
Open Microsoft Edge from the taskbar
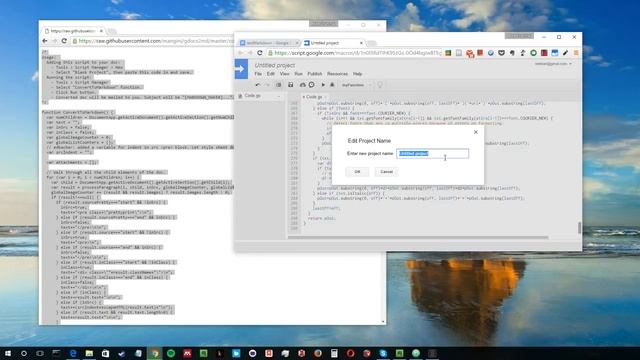pos(73,353)
